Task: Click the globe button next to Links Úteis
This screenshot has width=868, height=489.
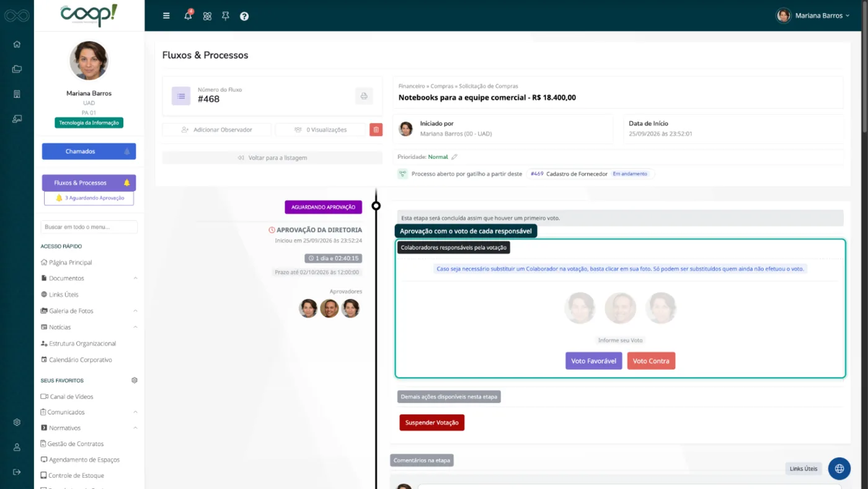Action: 839,469
